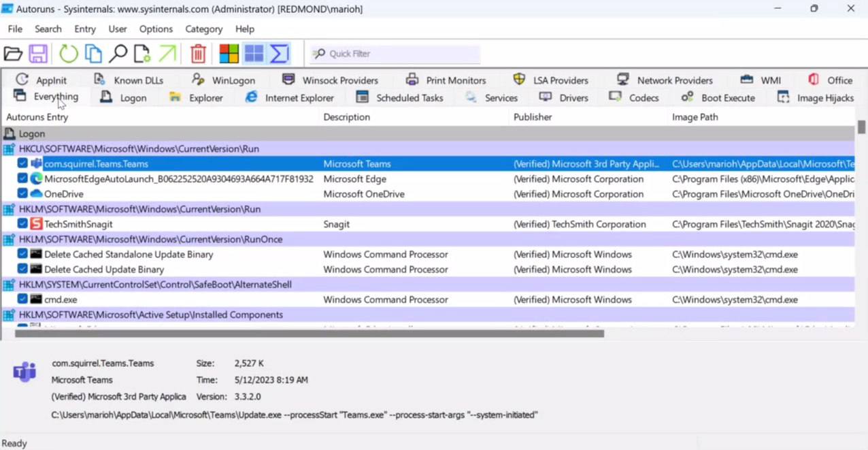Viewport: 868px width, 450px height.
Task: Click the OneDrive cloud icon in the row
Action: (36, 193)
